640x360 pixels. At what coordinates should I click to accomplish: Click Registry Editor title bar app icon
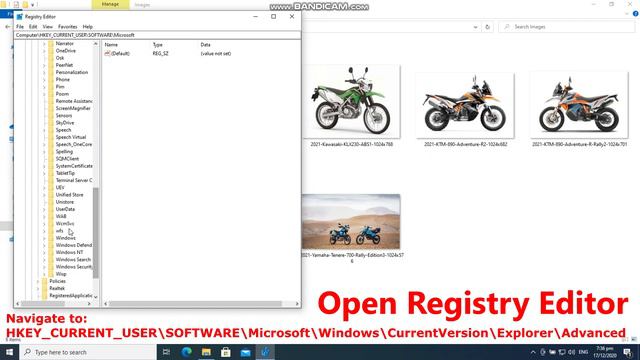click(x=20, y=17)
